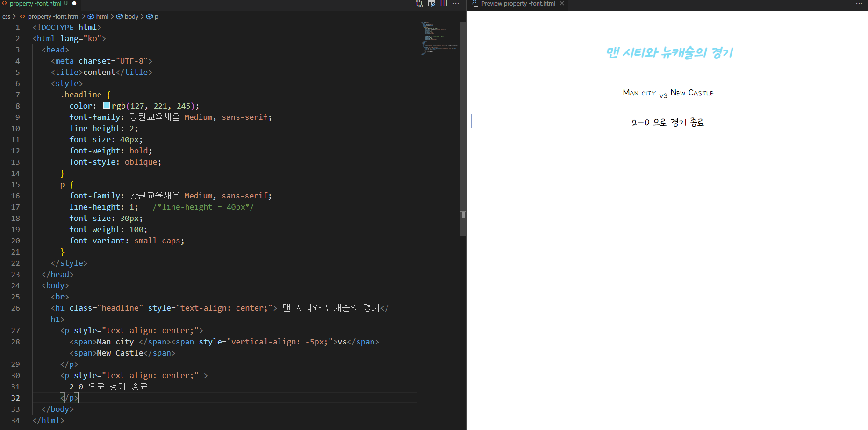
Task: Click the <br> tag on line 25
Action: point(60,297)
